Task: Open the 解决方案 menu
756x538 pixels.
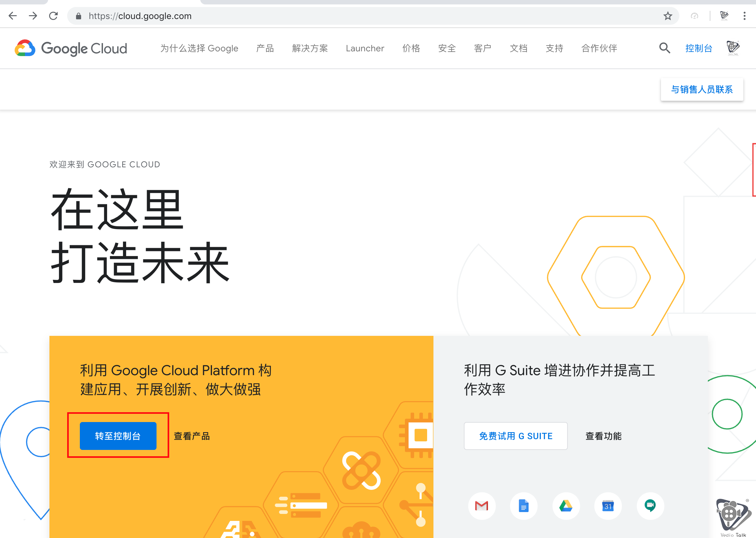Action: coord(310,48)
